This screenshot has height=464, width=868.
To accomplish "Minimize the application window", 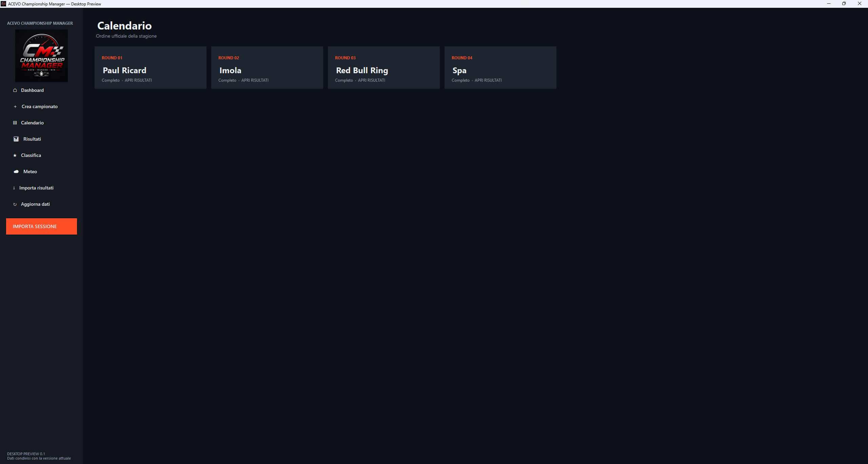I will (x=829, y=4).
